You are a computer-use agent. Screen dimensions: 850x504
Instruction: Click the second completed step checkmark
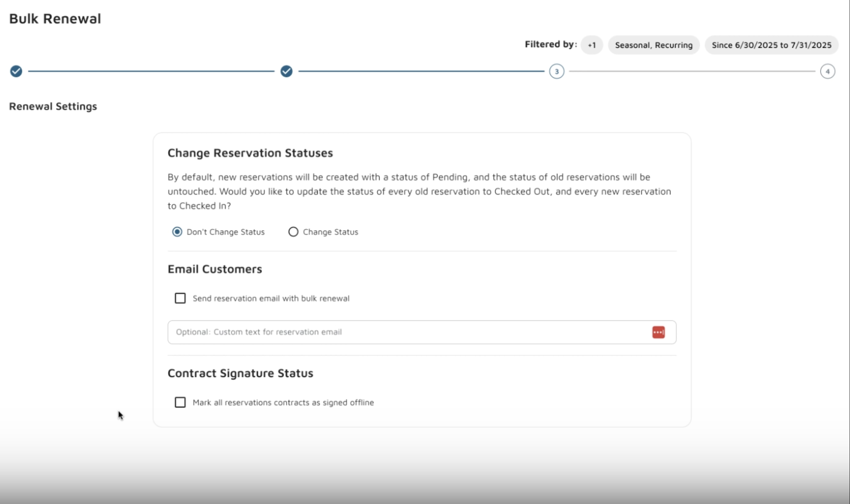click(286, 71)
